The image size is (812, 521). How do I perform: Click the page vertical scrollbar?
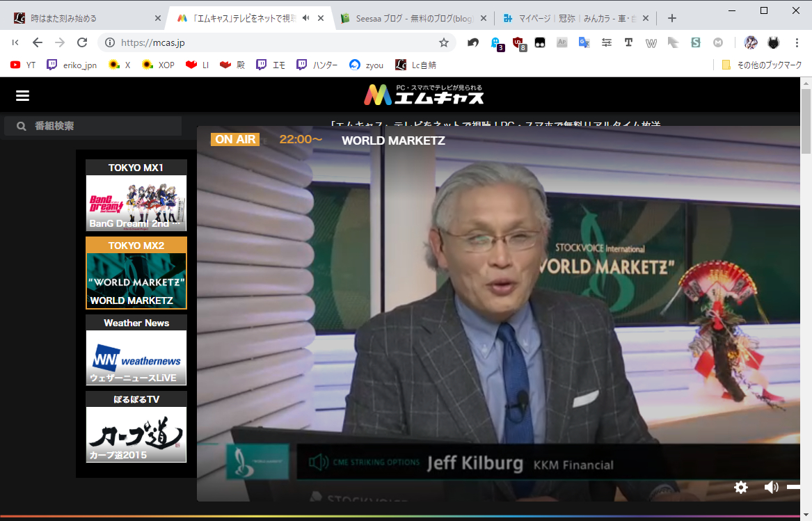coord(806,122)
